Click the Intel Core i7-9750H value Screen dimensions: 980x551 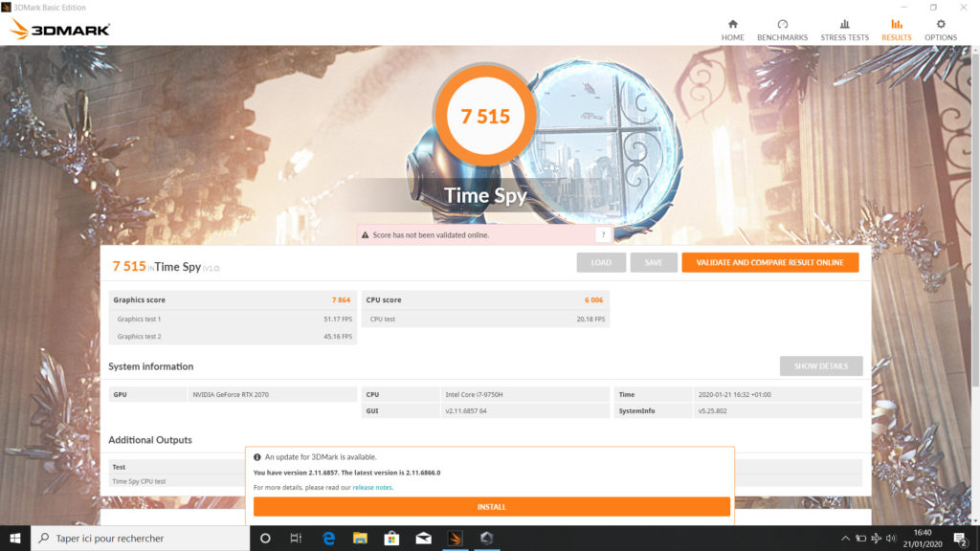pyautogui.click(x=474, y=394)
